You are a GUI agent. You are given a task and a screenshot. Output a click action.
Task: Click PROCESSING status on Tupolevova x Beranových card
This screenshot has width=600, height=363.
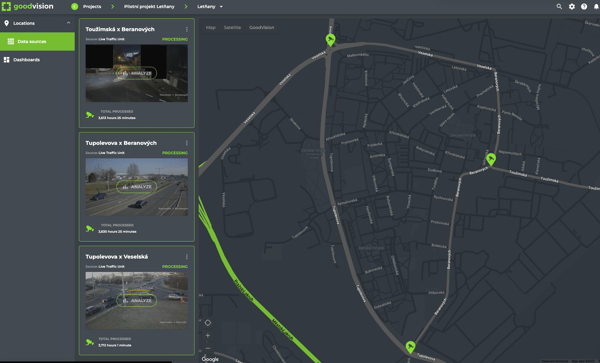click(x=175, y=153)
